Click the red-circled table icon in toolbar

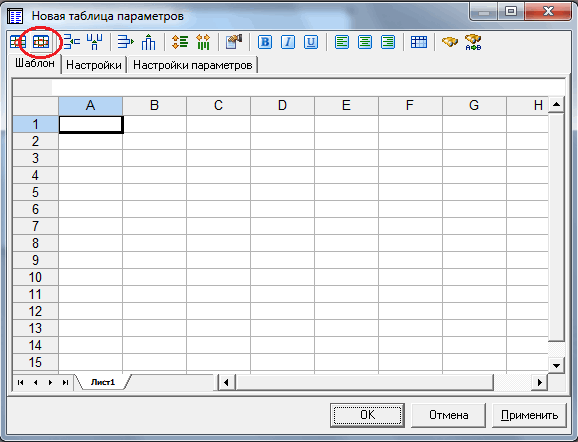(41, 42)
